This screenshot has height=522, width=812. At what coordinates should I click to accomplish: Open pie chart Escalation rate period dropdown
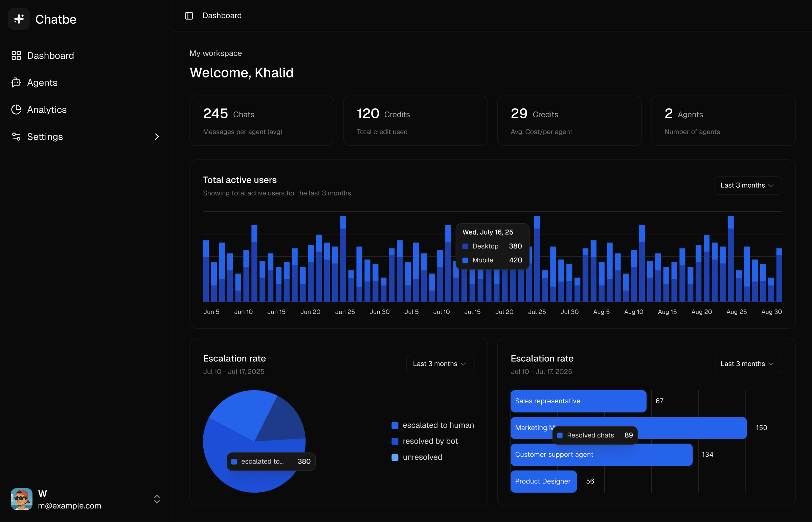pyautogui.click(x=440, y=364)
